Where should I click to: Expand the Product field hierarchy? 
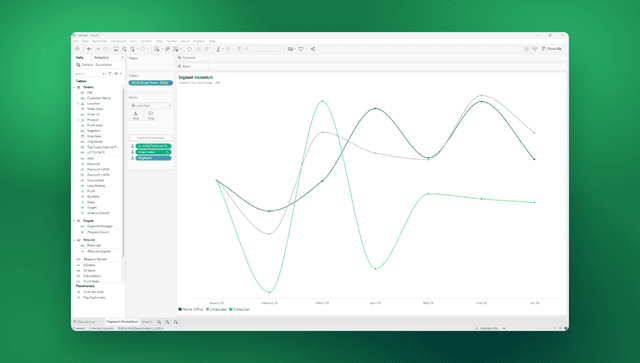tap(78, 120)
